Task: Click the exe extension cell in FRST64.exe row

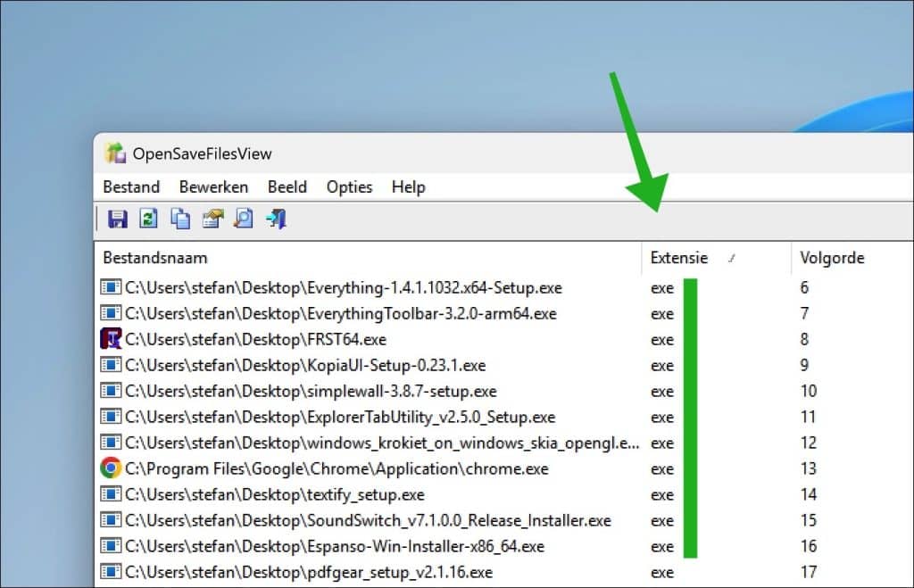Action: [x=662, y=340]
